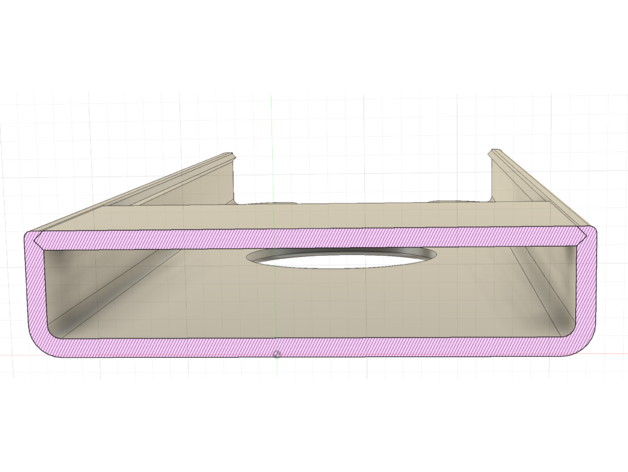Select the top-left chamfered corner
Image resolution: width=628 pixels, height=472 pixels.
pos(34,239)
